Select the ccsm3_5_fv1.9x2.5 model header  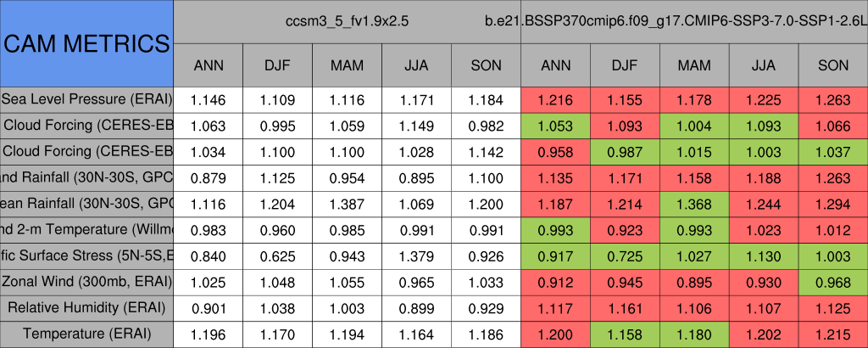click(347, 20)
